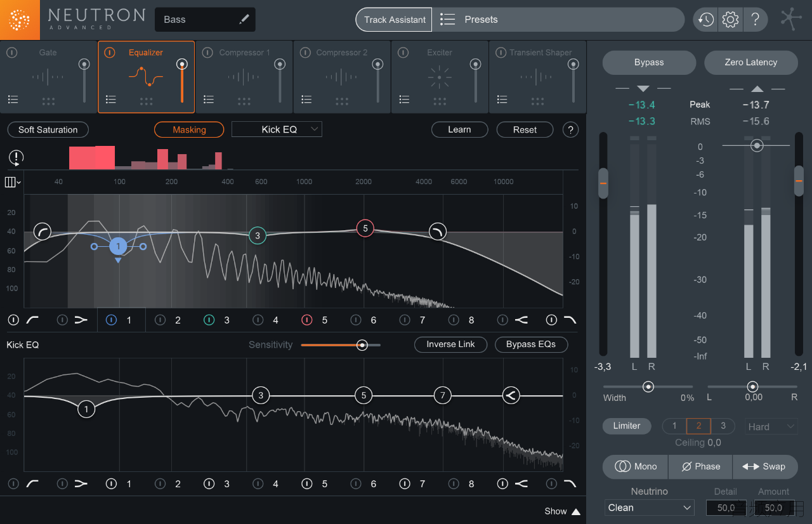
Task: Adjust the L/R pan slider
Action: [752, 386]
